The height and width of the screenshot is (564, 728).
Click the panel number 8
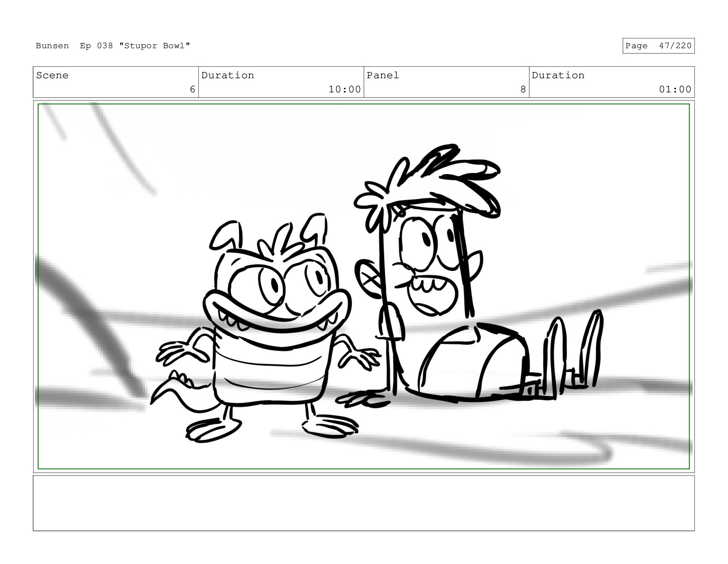523,89
